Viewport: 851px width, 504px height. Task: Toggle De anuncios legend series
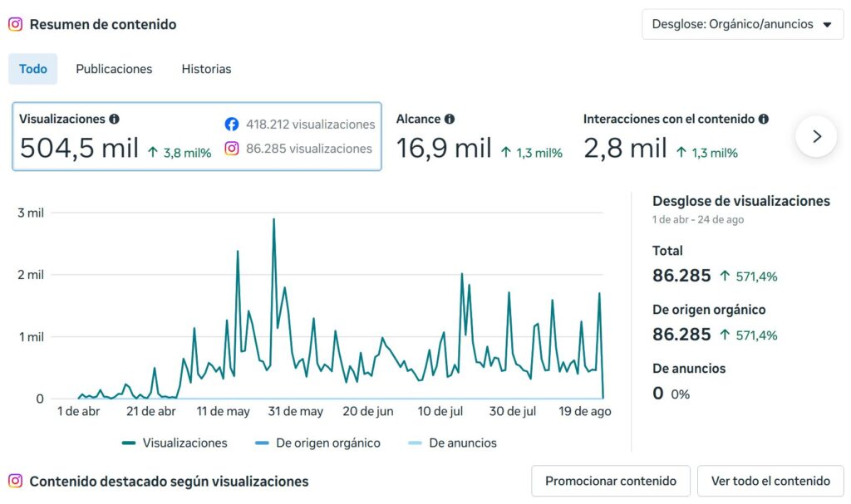point(453,443)
